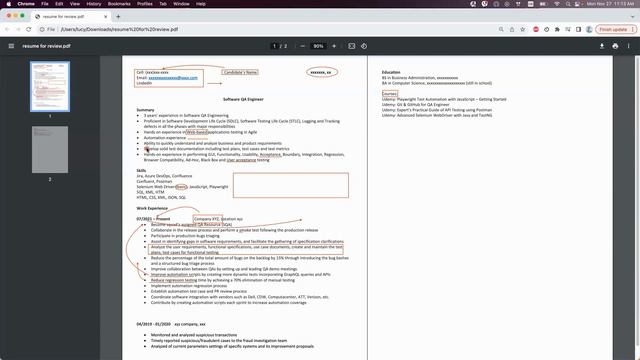Go forward using the browser forward arrow
This screenshot has width=640, height=360.
point(18,29)
